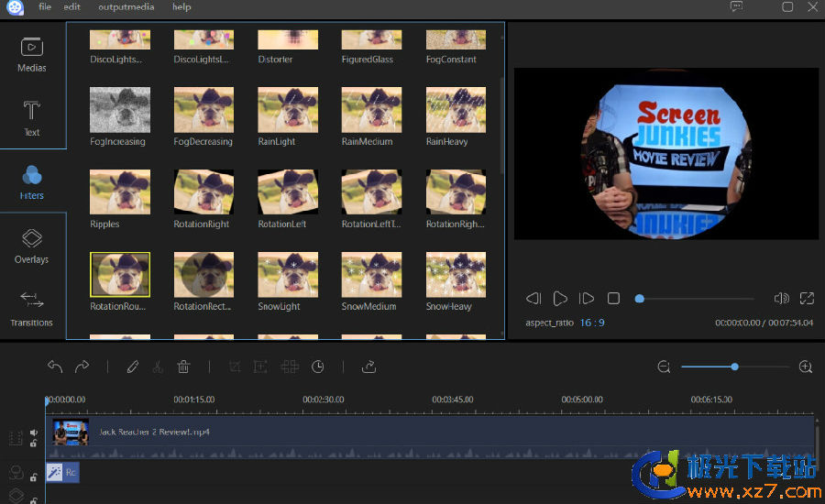Open the file menu
The height and width of the screenshot is (504, 825).
tap(45, 6)
